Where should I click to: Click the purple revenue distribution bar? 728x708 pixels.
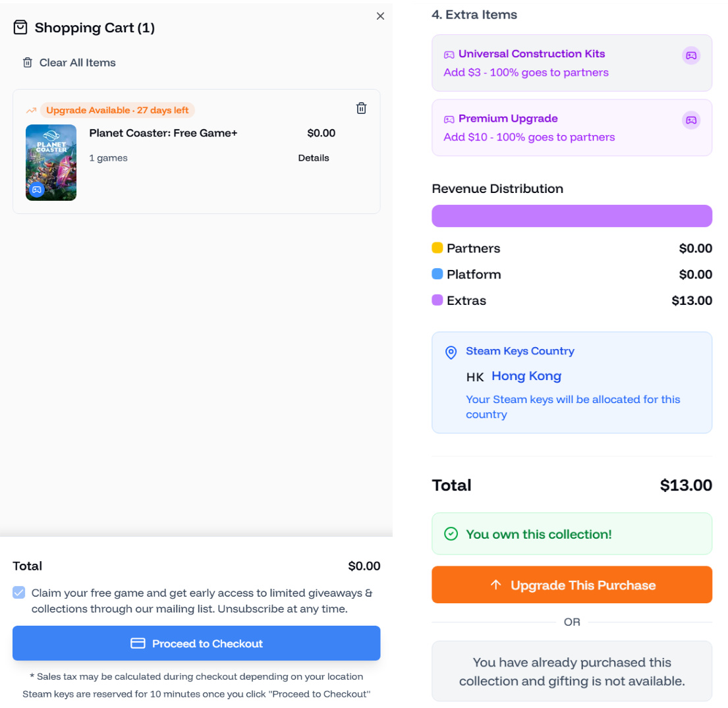571,216
